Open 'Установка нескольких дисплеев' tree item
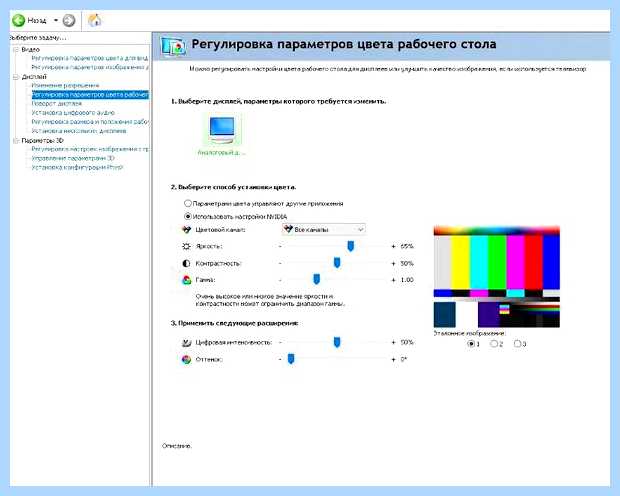Screen dimensions: 620x496 [x=79, y=131]
